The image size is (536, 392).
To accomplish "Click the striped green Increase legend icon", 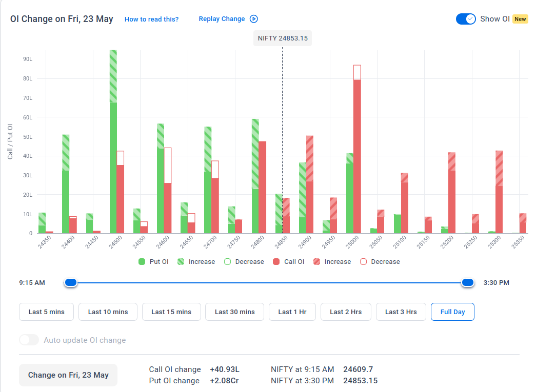I will pyautogui.click(x=181, y=261).
